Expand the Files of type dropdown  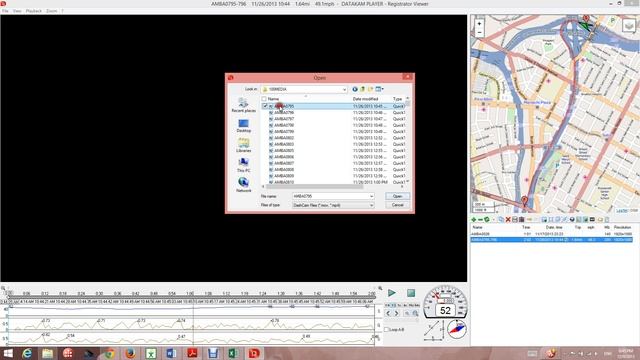coord(371,205)
